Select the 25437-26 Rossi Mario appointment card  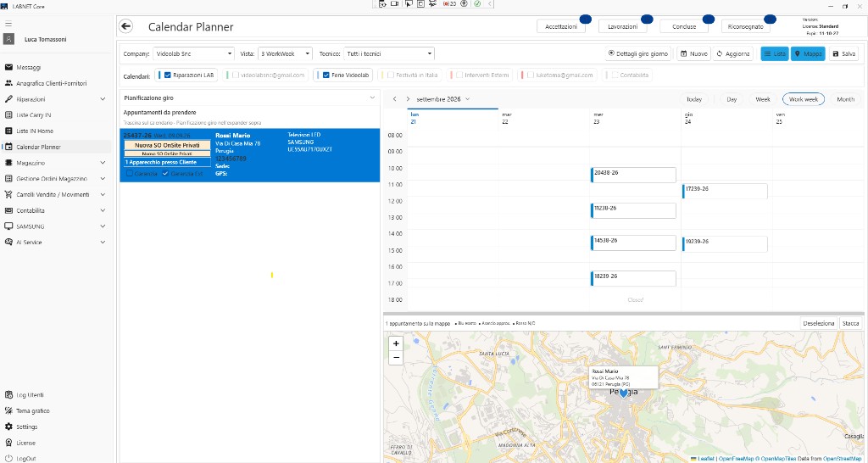coord(250,155)
